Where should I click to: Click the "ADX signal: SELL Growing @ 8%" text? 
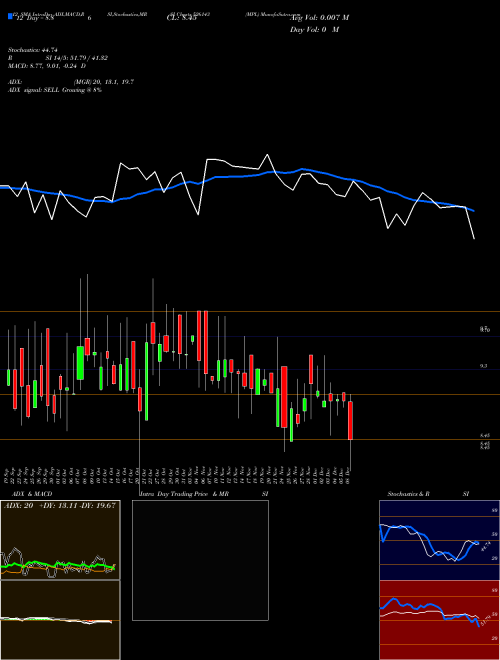point(55,90)
